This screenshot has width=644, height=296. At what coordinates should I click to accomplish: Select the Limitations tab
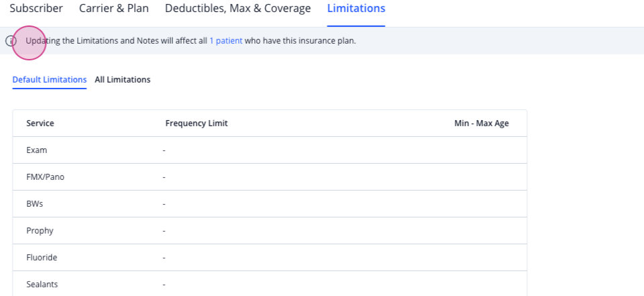(356, 8)
